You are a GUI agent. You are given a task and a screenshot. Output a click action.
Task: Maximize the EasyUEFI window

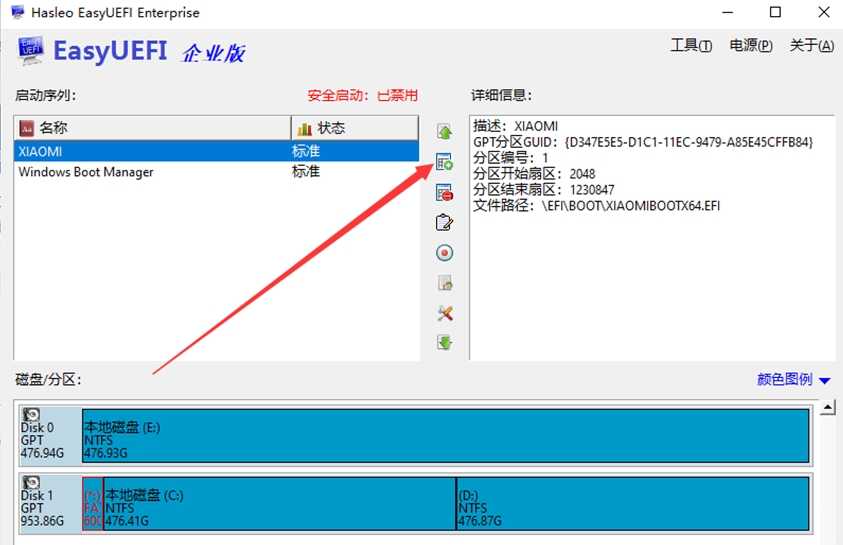[x=775, y=12]
